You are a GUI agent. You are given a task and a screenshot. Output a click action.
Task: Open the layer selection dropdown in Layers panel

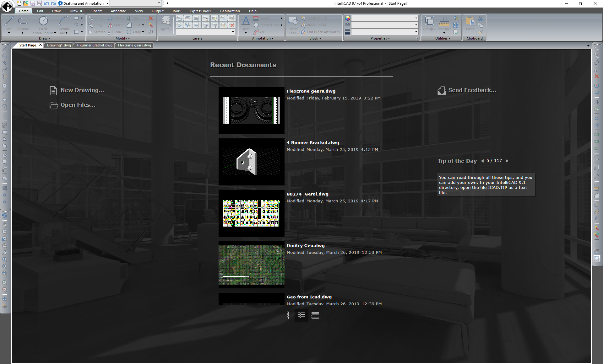click(x=232, y=32)
